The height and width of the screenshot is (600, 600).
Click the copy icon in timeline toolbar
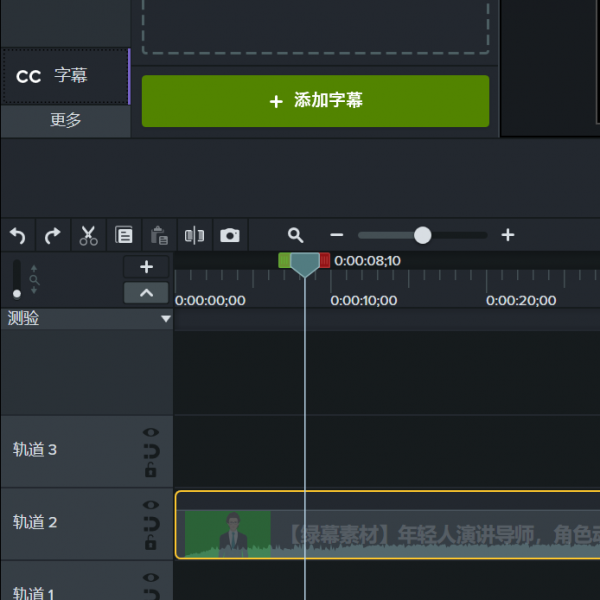point(124,236)
